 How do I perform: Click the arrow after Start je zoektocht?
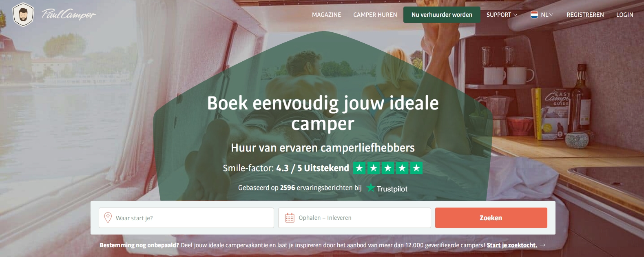tap(542, 245)
